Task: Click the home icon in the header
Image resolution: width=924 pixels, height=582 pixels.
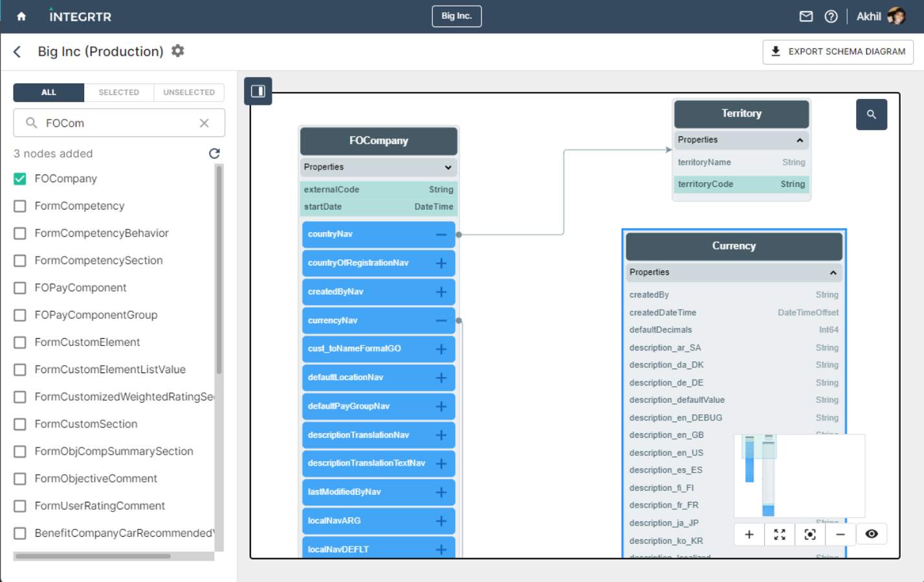Action: tap(21, 17)
